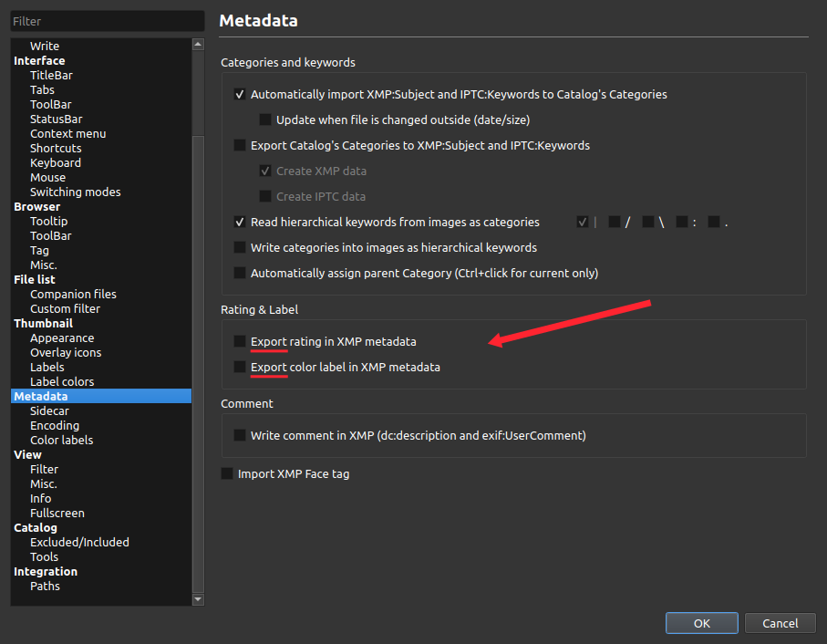Select Appearance under Thumbnail
This screenshot has height=644, width=827.
(x=62, y=338)
